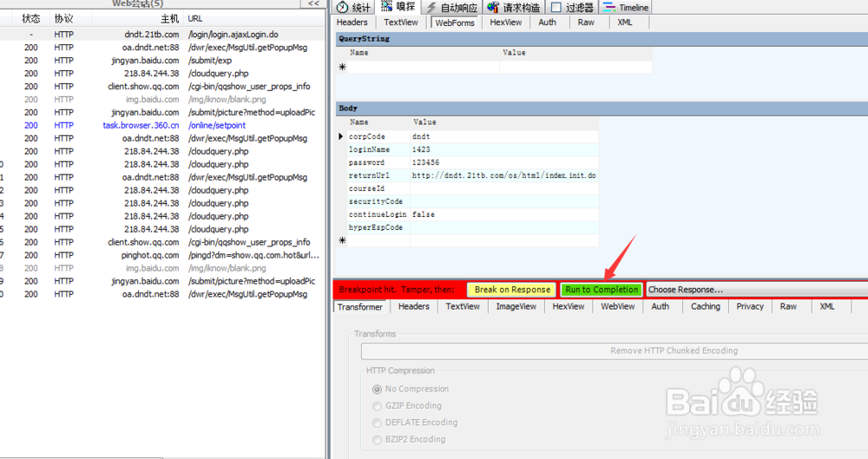868x459 pixels.
Task: Click the password value 123456 cell
Action: point(503,162)
